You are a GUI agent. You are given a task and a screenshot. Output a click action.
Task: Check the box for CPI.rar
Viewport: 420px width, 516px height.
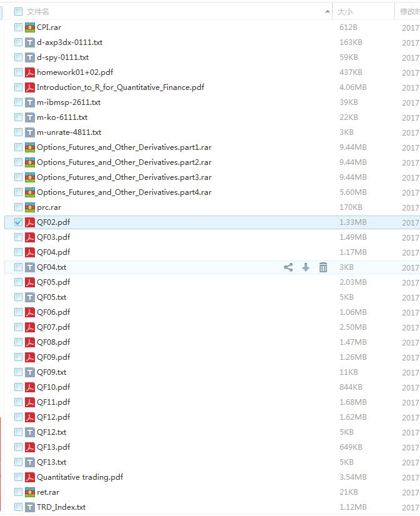[18, 27]
